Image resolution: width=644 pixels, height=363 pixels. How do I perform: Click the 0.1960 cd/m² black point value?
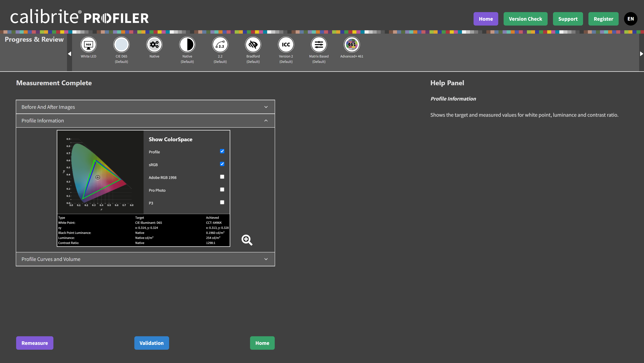point(215,233)
